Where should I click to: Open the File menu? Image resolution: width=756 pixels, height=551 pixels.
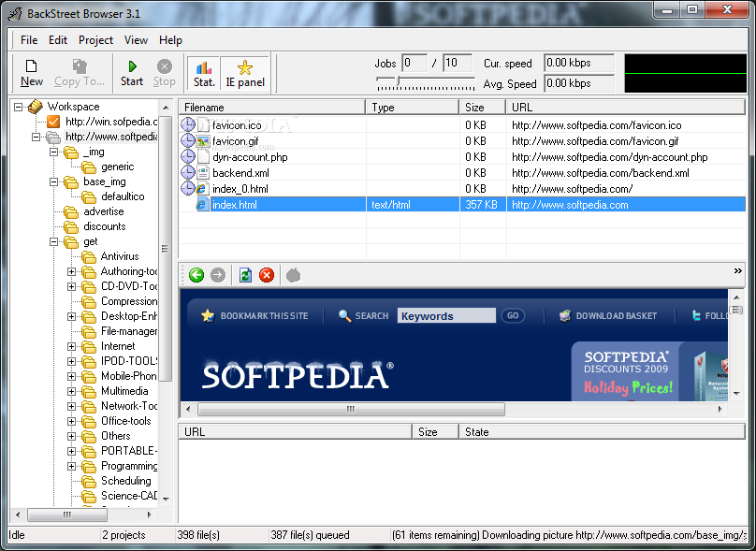(x=29, y=40)
